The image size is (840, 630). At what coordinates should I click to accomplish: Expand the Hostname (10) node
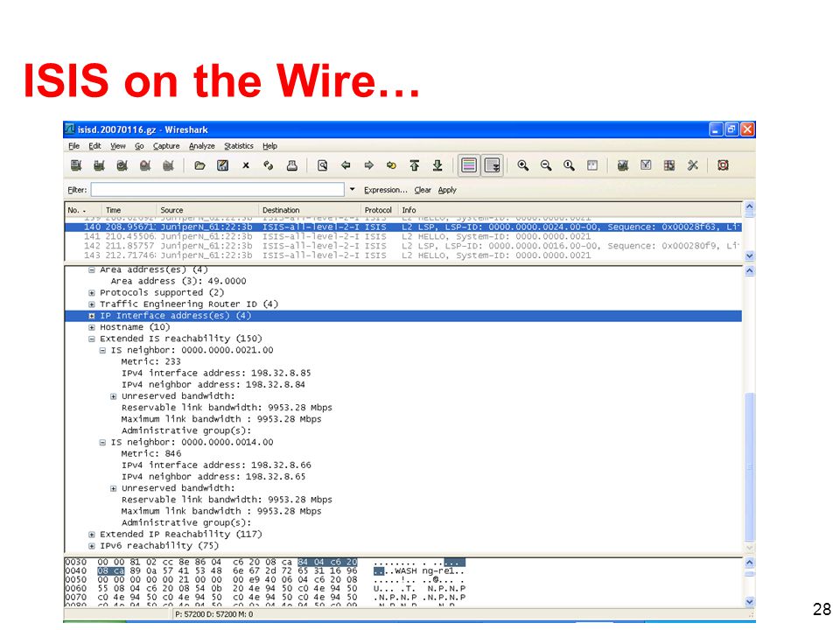[92, 327]
